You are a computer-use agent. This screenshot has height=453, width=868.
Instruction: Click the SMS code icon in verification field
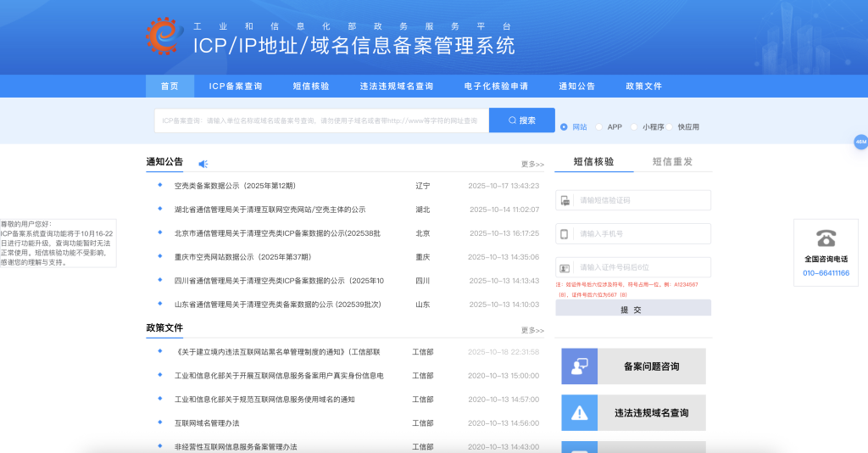point(565,200)
